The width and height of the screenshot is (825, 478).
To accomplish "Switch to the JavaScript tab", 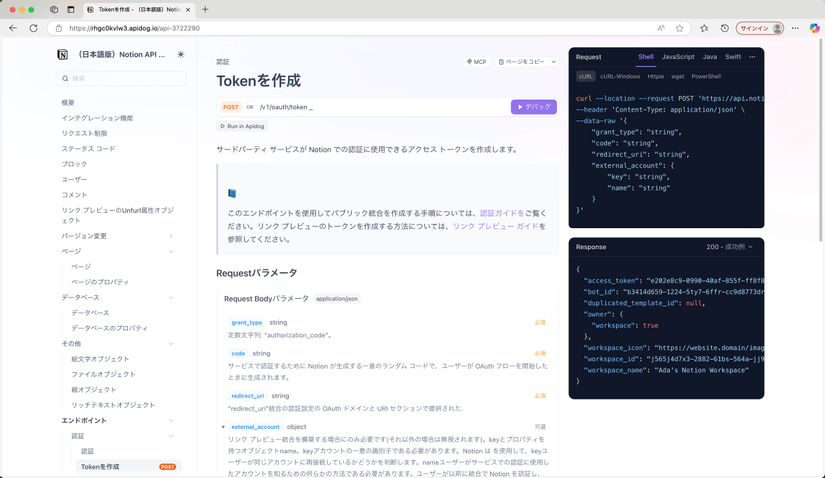I will pyautogui.click(x=678, y=57).
